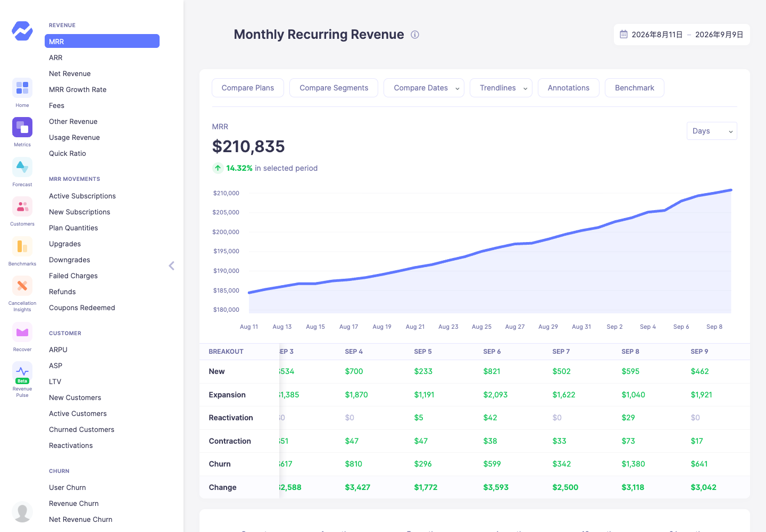Viewport: 766px width, 532px height.
Task: Open the Benchmarks sidebar icon
Action: point(22,246)
